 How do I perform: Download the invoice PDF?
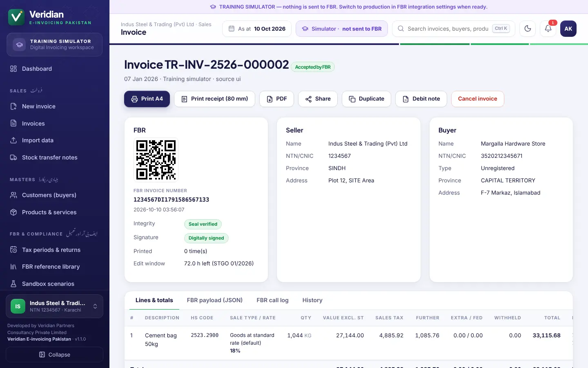click(276, 99)
